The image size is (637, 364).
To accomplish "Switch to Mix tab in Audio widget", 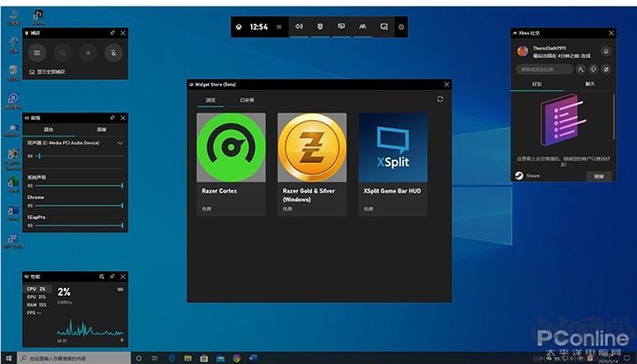I will 49,129.
